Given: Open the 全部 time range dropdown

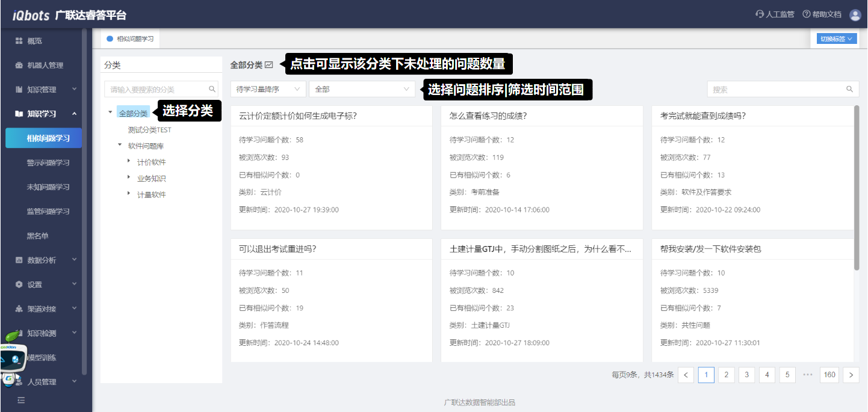Looking at the screenshot, I should point(361,89).
